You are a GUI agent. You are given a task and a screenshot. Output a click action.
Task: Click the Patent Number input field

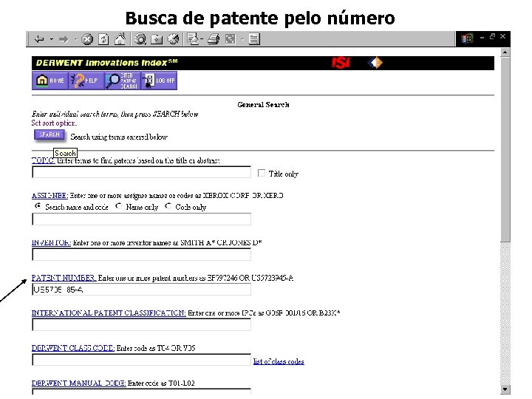[141, 290]
